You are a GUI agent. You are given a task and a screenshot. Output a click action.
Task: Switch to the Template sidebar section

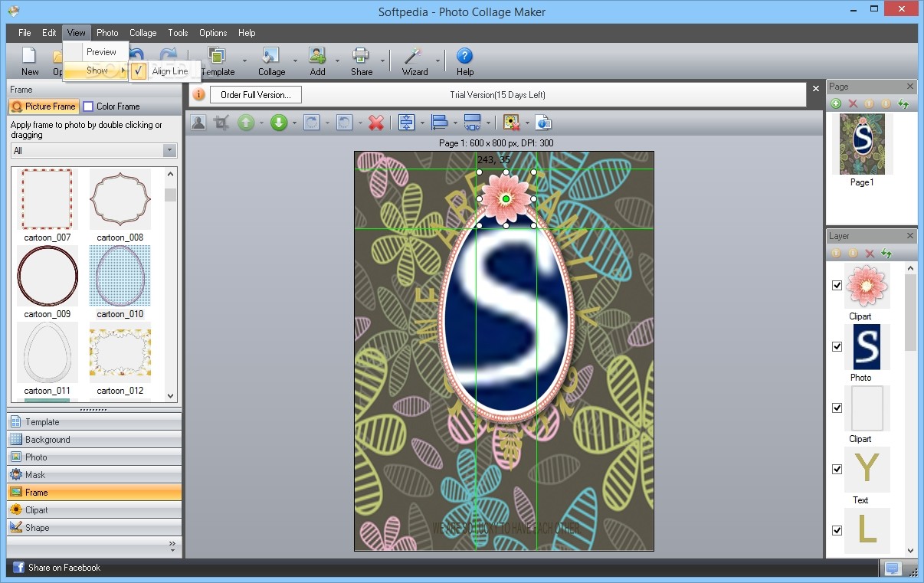point(94,422)
